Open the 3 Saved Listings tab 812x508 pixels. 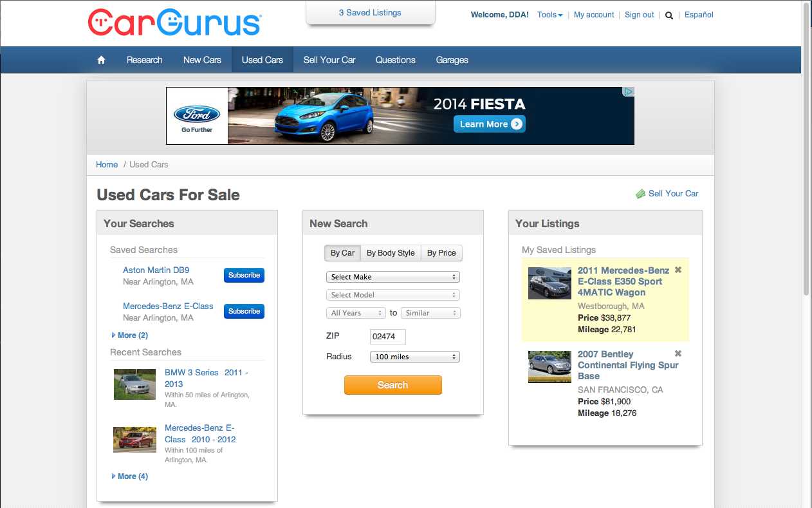370,13
